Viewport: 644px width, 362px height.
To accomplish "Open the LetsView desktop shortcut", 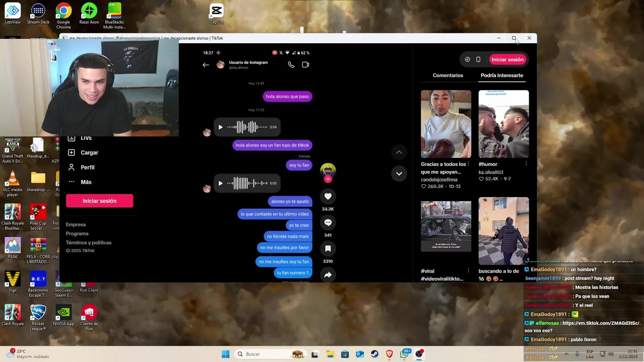I will (13, 14).
